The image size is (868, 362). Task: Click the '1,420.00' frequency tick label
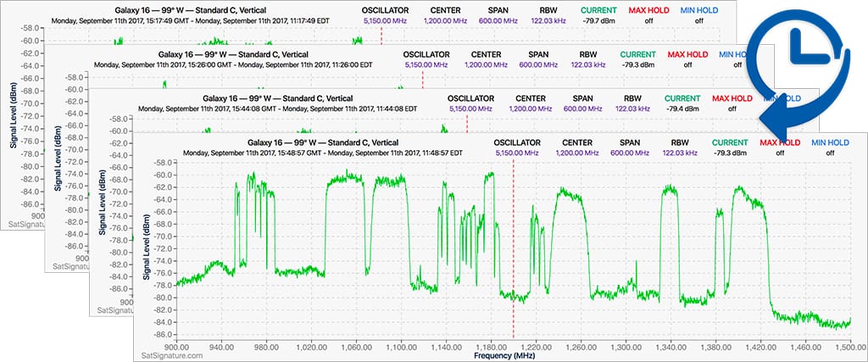760,347
